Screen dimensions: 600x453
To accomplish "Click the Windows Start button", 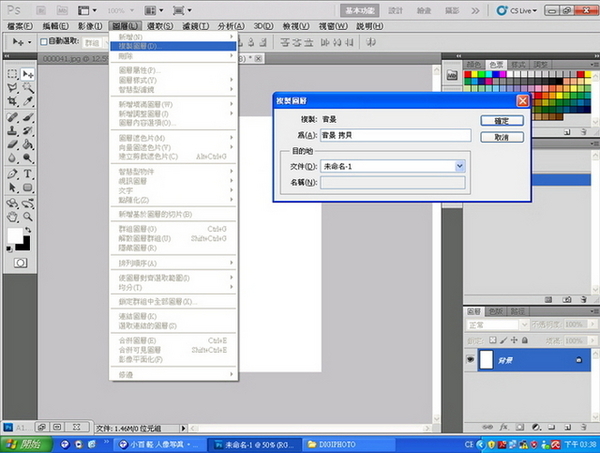I will (x=26, y=445).
